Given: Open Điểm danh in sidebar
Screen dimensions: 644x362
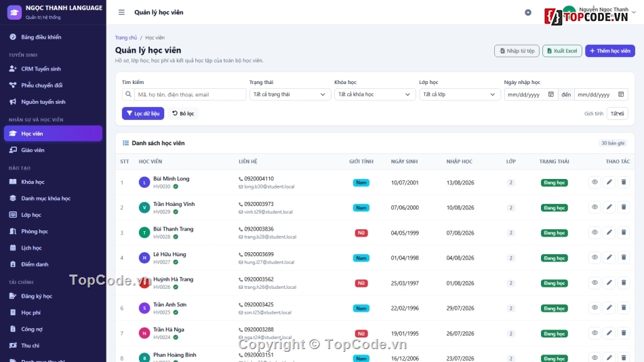Looking at the screenshot, I should pyautogui.click(x=53, y=264).
